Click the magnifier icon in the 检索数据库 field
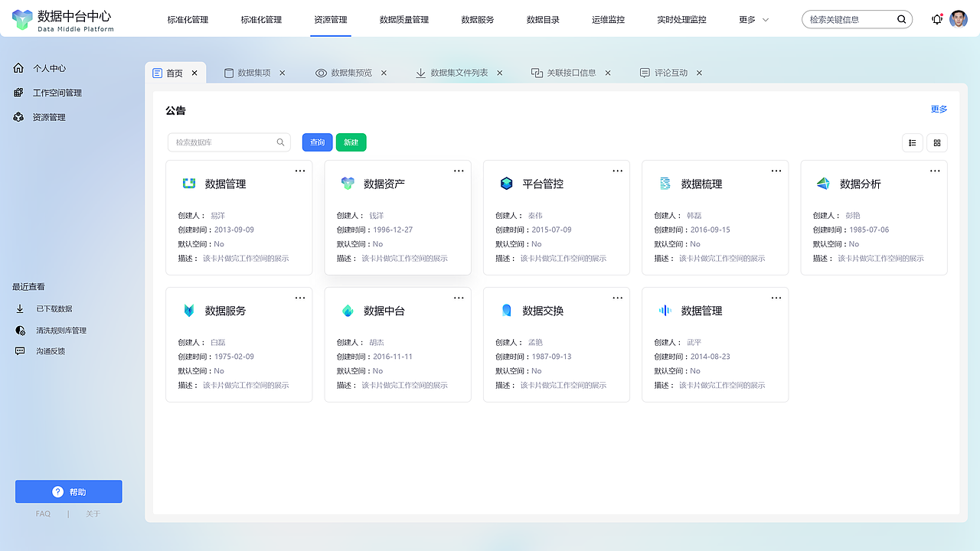Viewport: 980px width, 551px height. click(x=281, y=142)
